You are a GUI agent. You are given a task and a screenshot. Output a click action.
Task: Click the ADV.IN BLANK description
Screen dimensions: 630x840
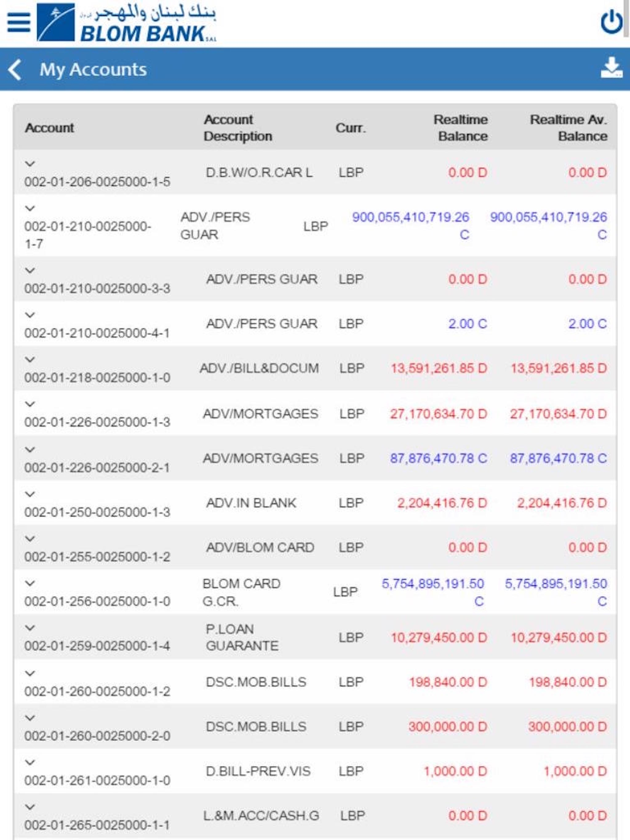point(251,503)
